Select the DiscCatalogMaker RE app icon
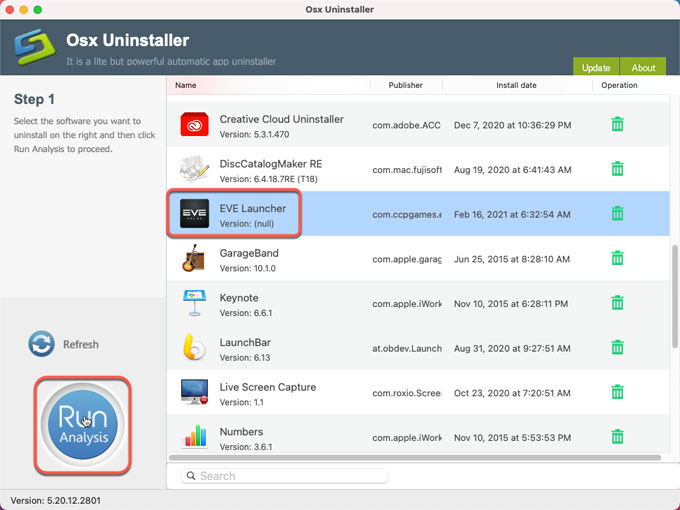Screen dimensions: 680x510 194,169
